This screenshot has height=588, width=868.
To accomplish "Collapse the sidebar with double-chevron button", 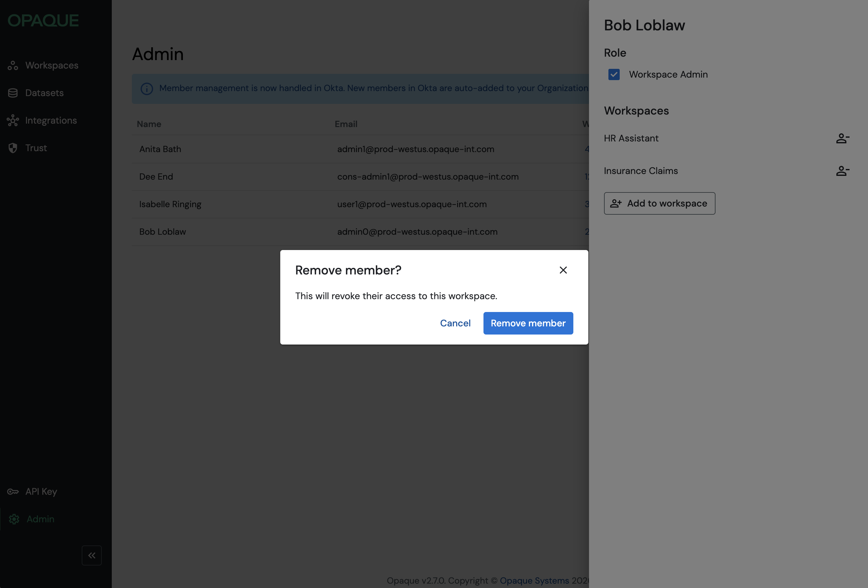I will 91,555.
